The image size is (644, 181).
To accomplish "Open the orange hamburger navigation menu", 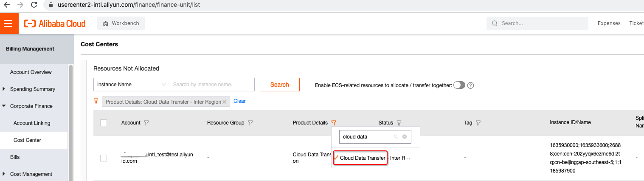I will (x=9, y=23).
